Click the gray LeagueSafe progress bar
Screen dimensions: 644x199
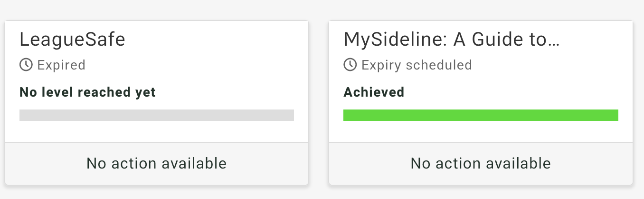(157, 115)
